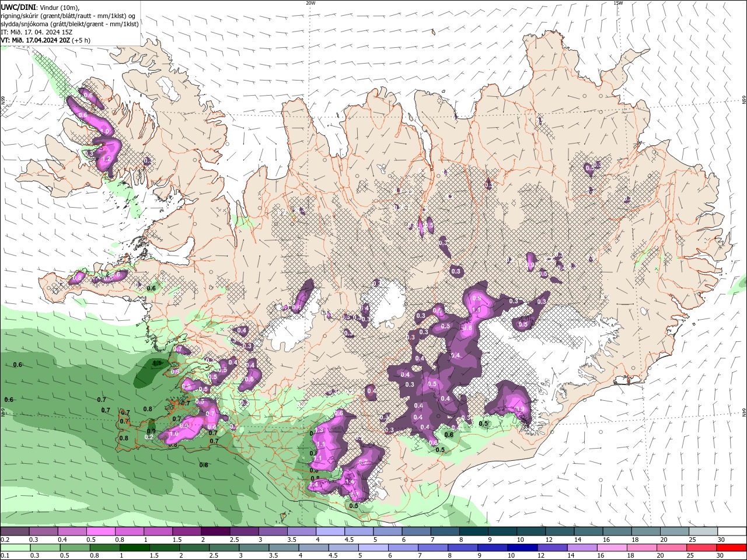
Task: Click the '1.2' snowfall value in the Westfjords
Action: click(106, 159)
